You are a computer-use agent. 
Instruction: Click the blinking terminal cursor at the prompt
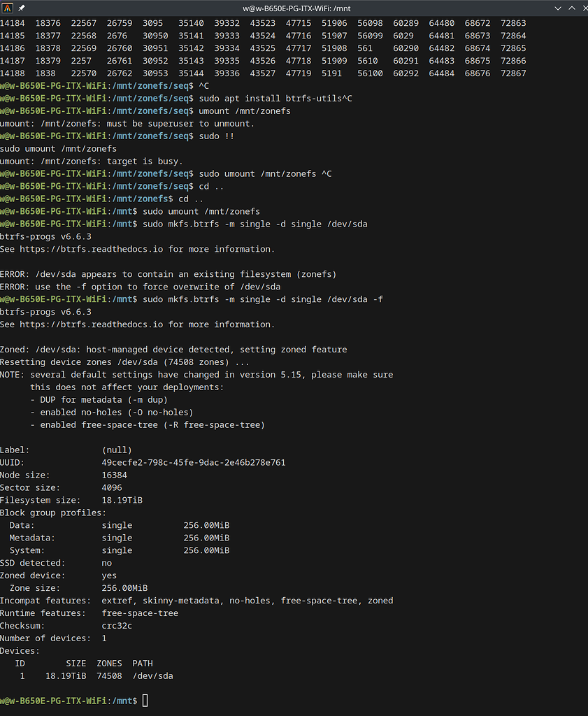(145, 700)
